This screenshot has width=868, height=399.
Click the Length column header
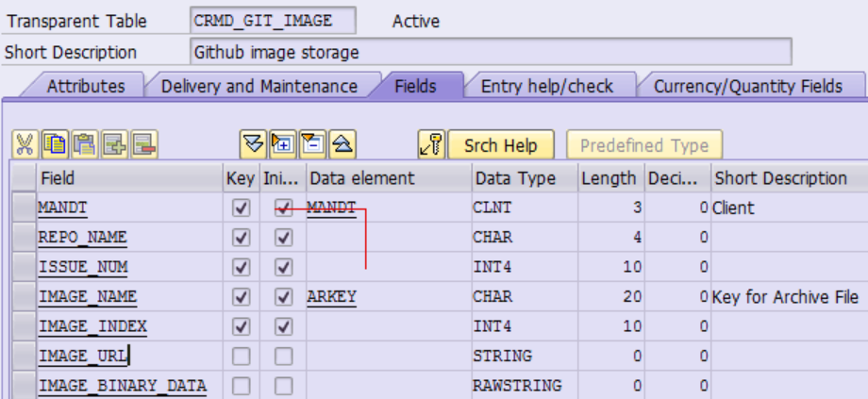tap(611, 178)
